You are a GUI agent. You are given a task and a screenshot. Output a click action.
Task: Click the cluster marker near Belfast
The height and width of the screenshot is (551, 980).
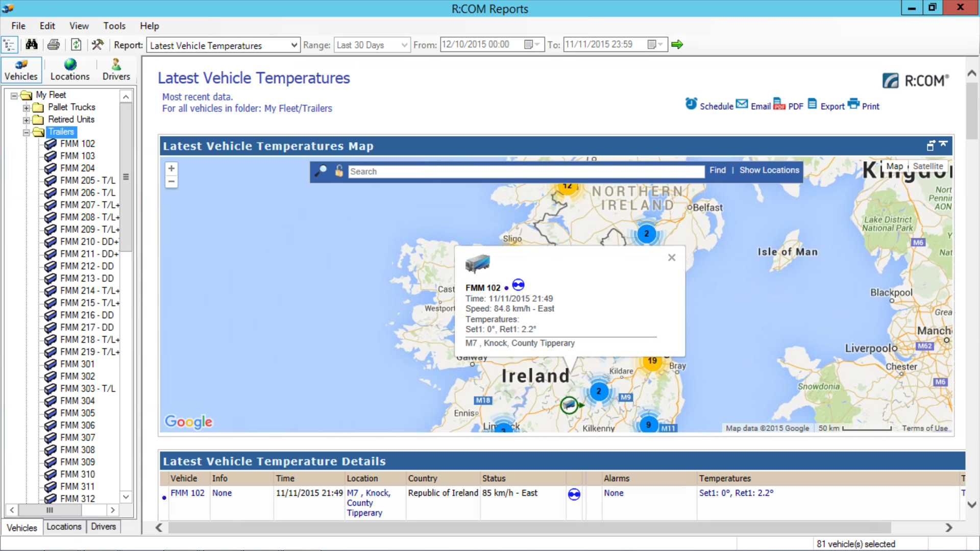pos(647,234)
